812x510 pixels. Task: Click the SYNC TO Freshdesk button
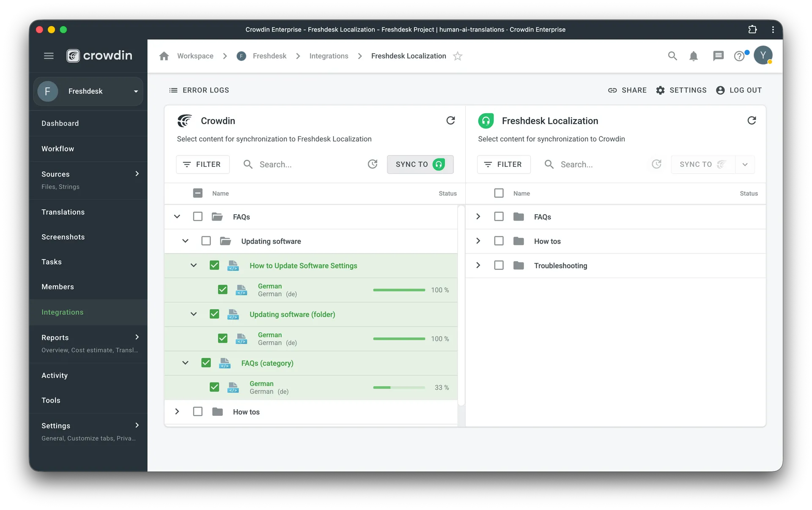[x=420, y=164]
